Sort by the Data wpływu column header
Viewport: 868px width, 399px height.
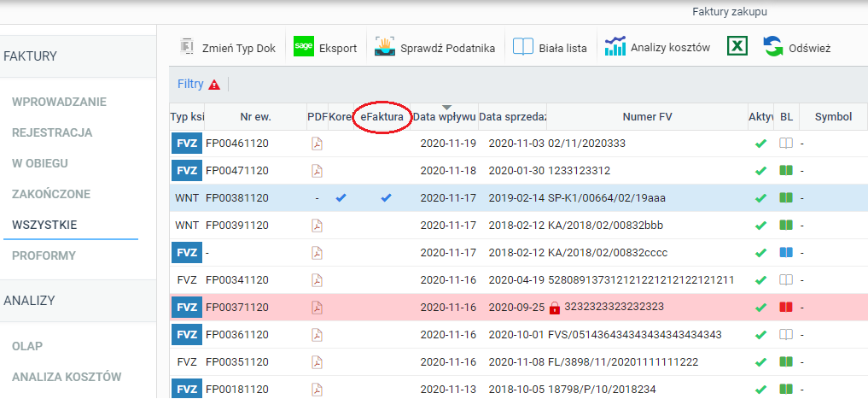[x=445, y=117]
